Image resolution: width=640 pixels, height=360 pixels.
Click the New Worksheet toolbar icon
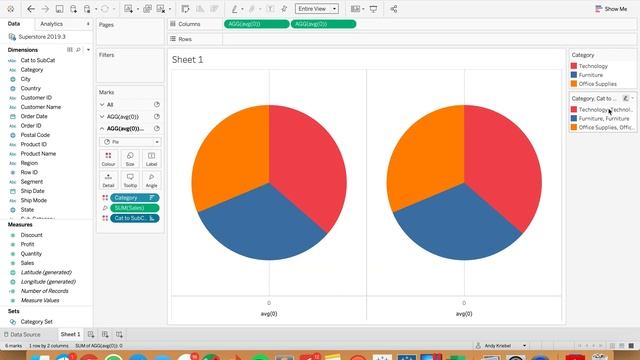pyautogui.click(x=129, y=9)
